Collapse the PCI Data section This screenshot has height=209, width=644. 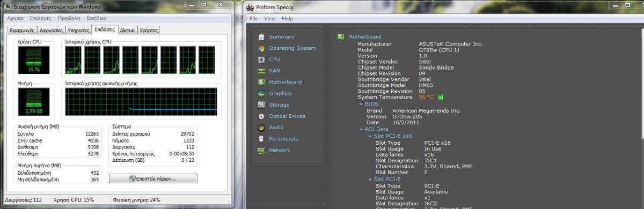pyautogui.click(x=361, y=130)
